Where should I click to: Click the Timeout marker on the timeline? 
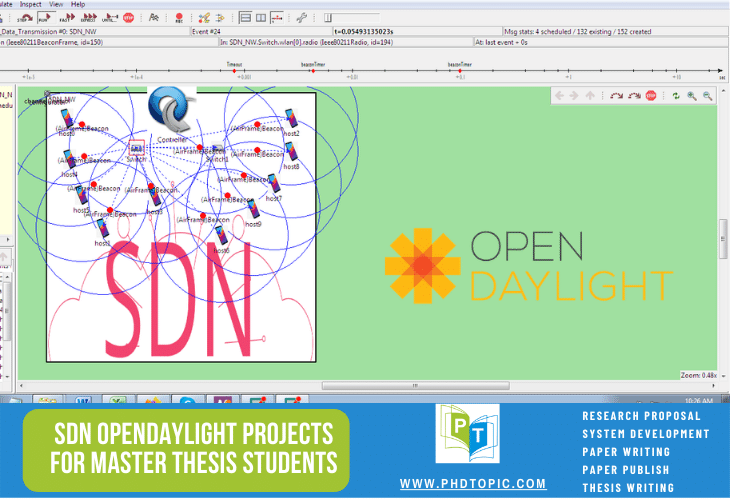(x=234, y=70)
